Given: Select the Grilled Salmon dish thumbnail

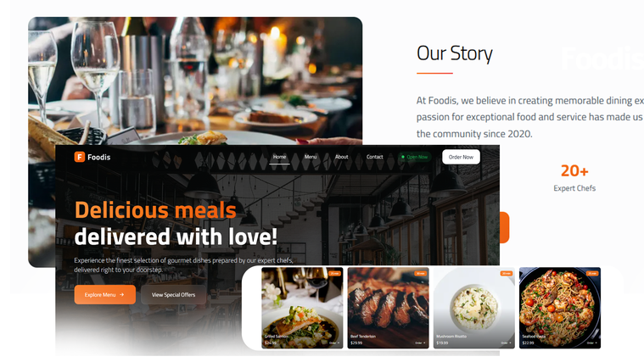Looking at the screenshot, I should pyautogui.click(x=302, y=308).
